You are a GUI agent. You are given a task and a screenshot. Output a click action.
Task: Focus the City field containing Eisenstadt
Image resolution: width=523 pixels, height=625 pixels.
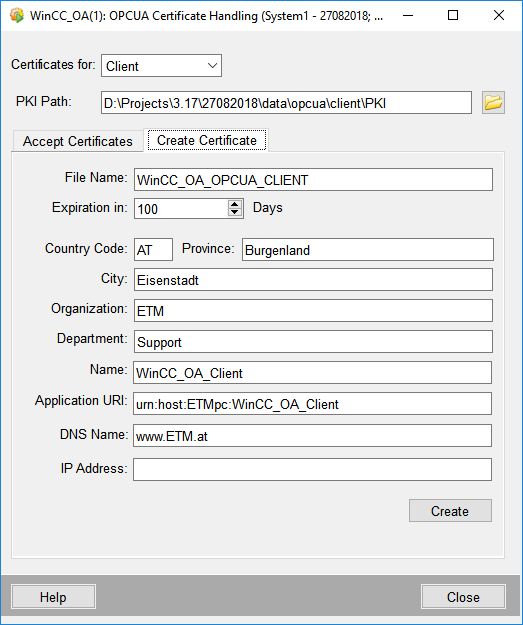[313, 280]
